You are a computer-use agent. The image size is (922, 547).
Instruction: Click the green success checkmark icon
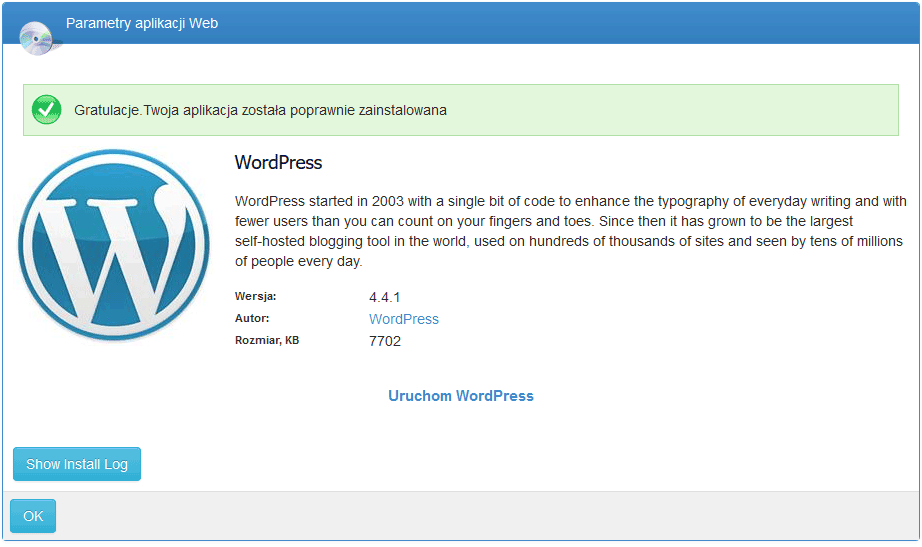point(46,109)
